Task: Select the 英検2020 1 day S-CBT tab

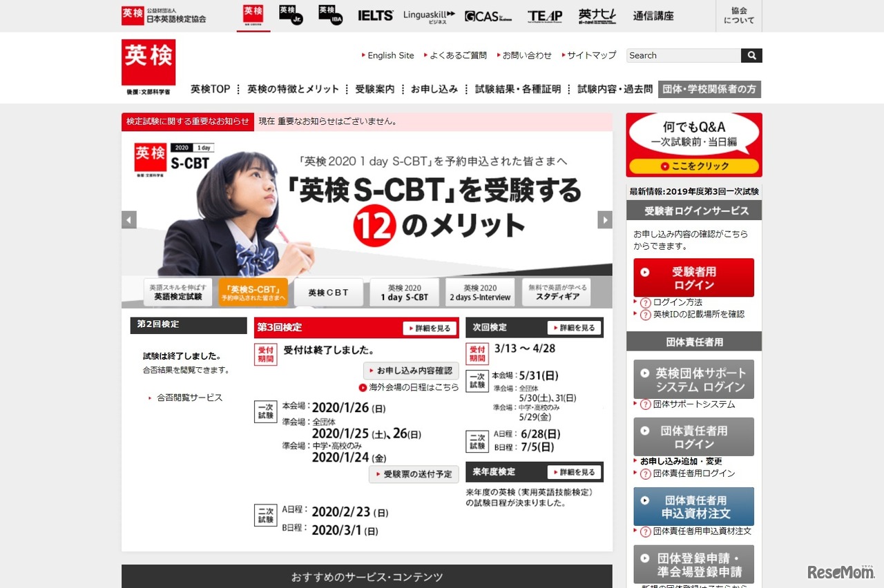Action: 405,292
